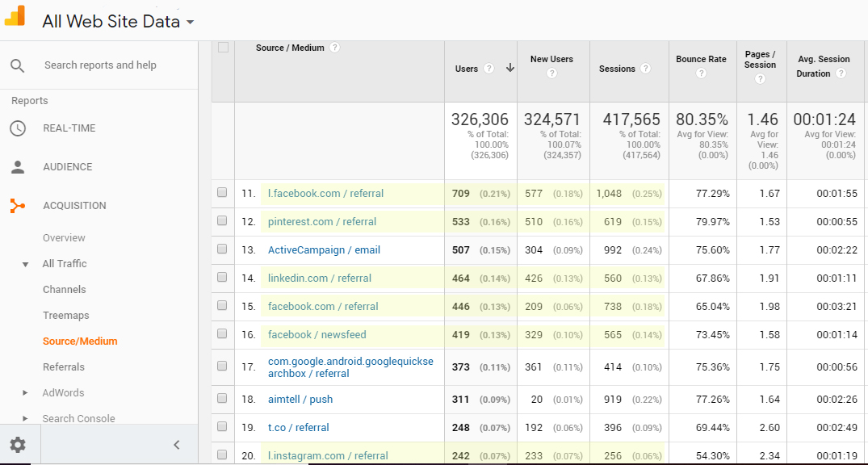Check the box for pinterest.com / referral row
The image size is (868, 465).
(222, 221)
